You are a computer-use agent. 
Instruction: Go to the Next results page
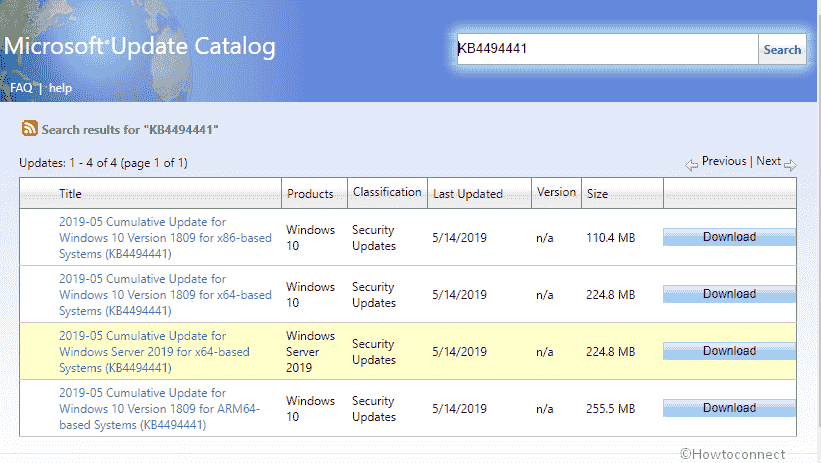(768, 161)
